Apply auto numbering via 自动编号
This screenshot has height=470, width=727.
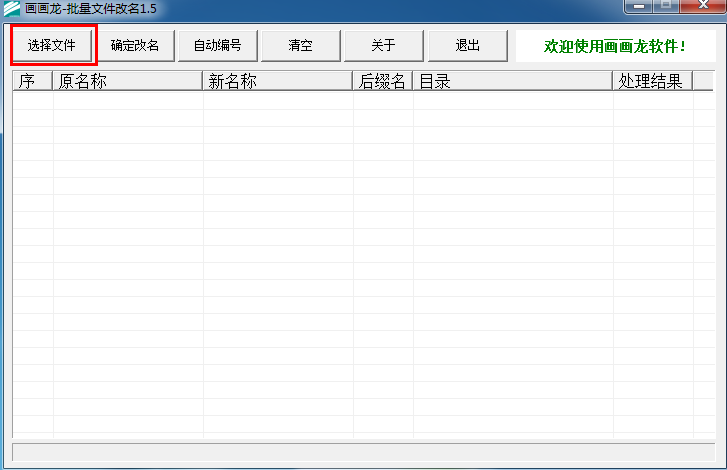[218, 45]
